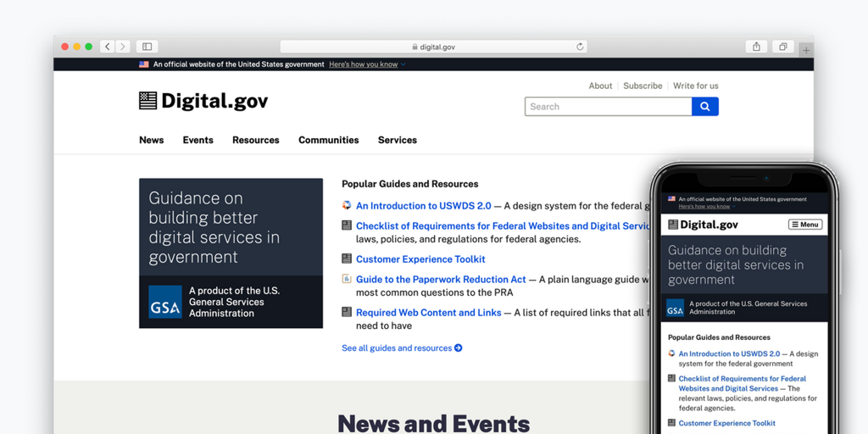Open the Customer Experience Toolkit link on desktop

(x=420, y=259)
